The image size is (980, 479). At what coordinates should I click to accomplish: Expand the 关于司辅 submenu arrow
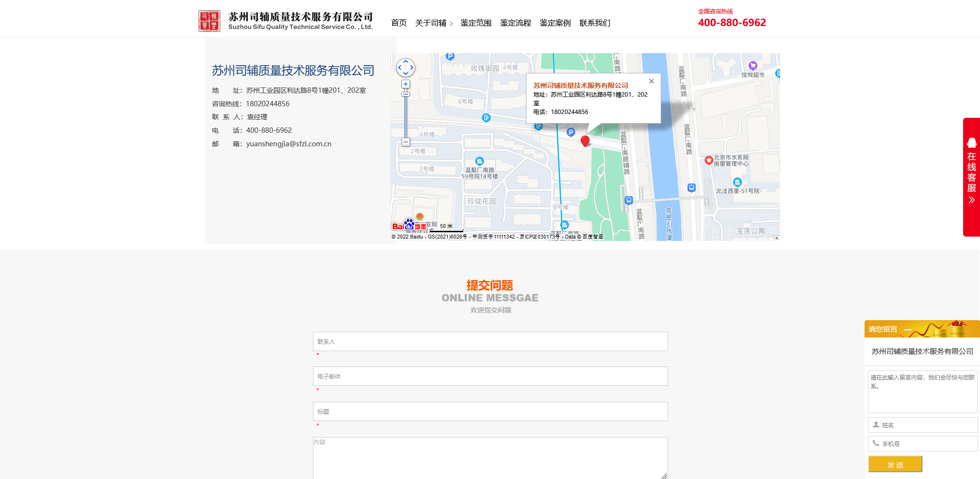(451, 24)
